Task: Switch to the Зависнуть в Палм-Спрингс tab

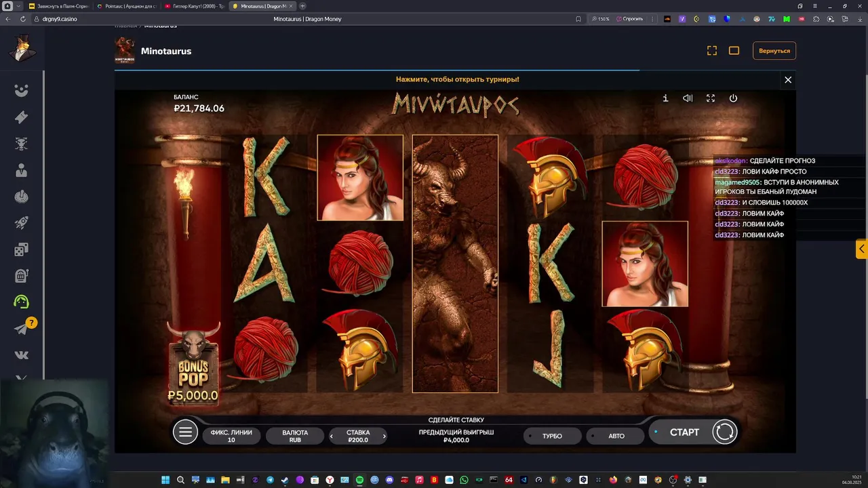Action: [58, 6]
